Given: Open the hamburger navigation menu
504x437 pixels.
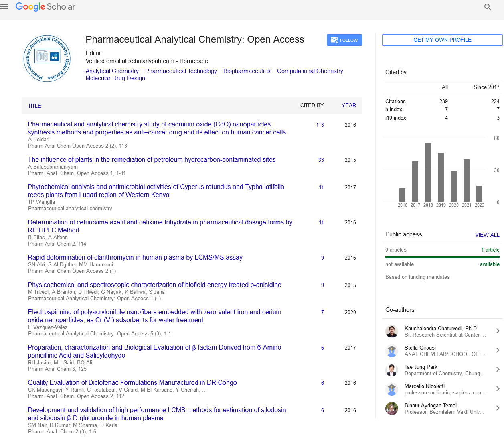Looking at the screenshot, I should point(4,7).
